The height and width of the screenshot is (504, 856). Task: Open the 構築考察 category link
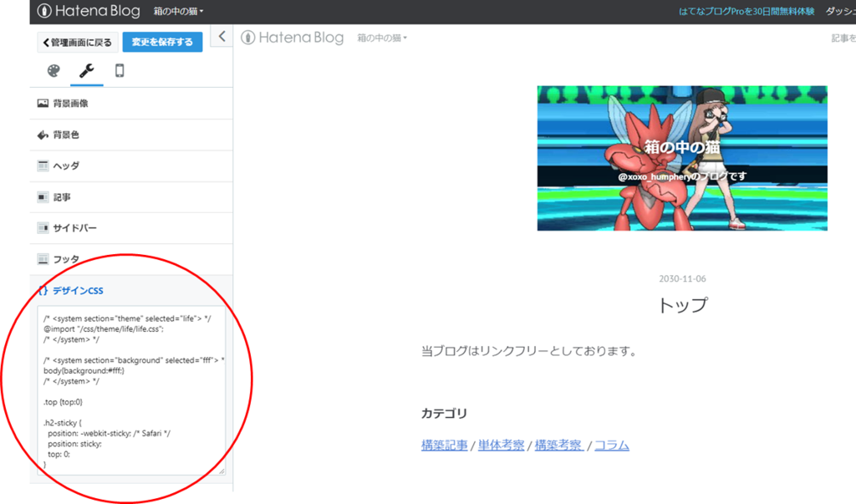pyautogui.click(x=559, y=445)
